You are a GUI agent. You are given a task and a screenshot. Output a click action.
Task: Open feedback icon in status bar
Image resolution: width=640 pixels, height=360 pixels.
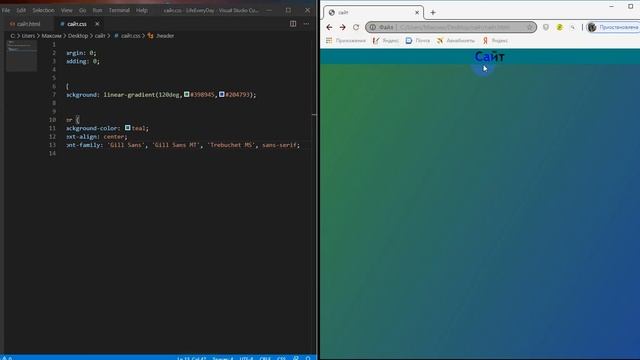click(x=296, y=358)
